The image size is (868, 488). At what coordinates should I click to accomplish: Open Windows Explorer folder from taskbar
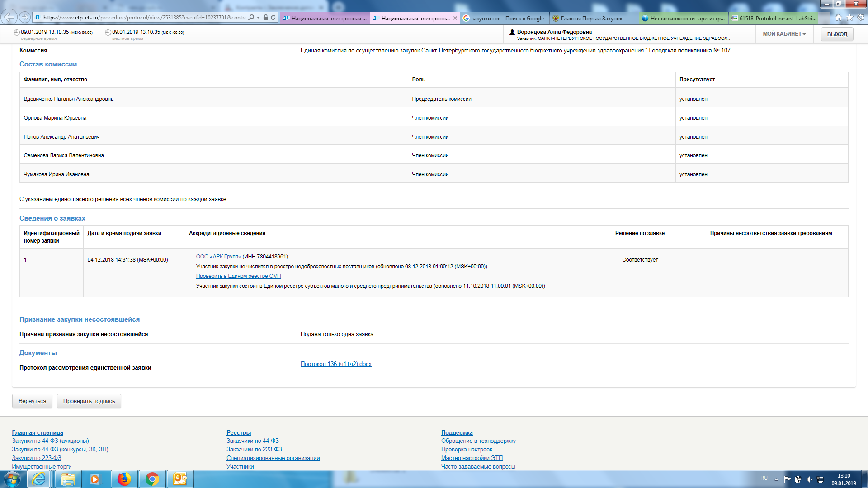(x=68, y=479)
